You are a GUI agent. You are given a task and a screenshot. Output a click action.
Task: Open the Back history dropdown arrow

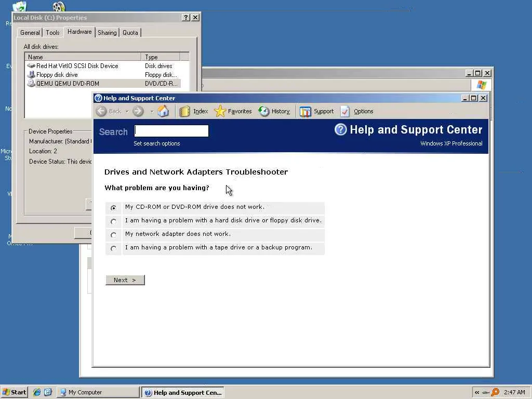(127, 111)
